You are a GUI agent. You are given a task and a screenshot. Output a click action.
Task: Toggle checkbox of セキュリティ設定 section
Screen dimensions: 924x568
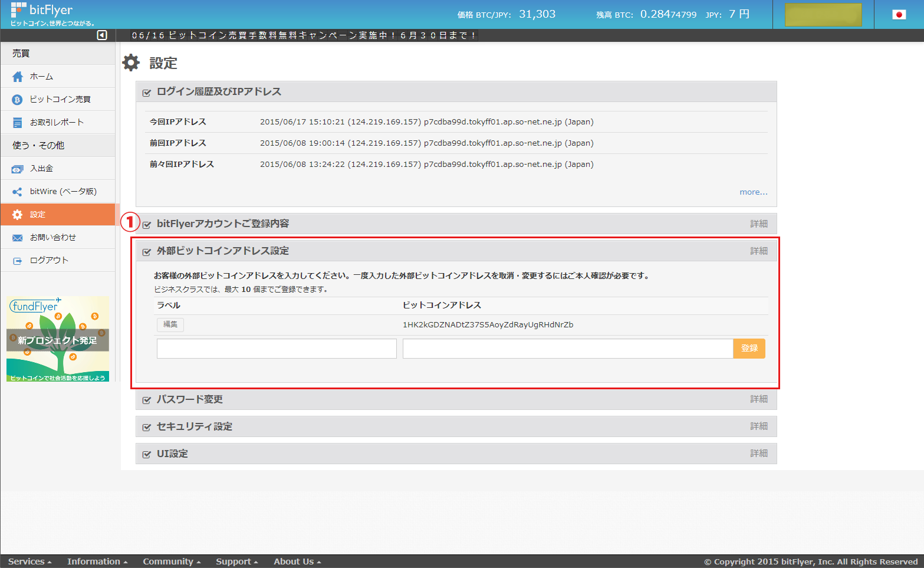(147, 428)
